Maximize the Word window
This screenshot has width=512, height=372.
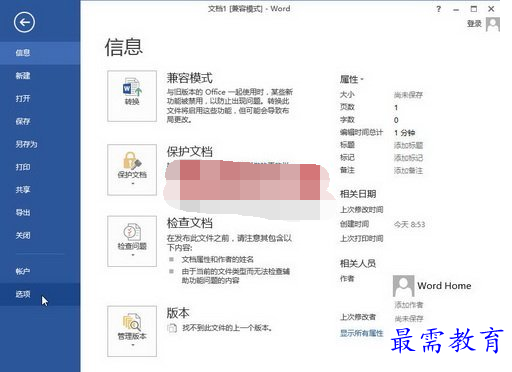(x=474, y=9)
